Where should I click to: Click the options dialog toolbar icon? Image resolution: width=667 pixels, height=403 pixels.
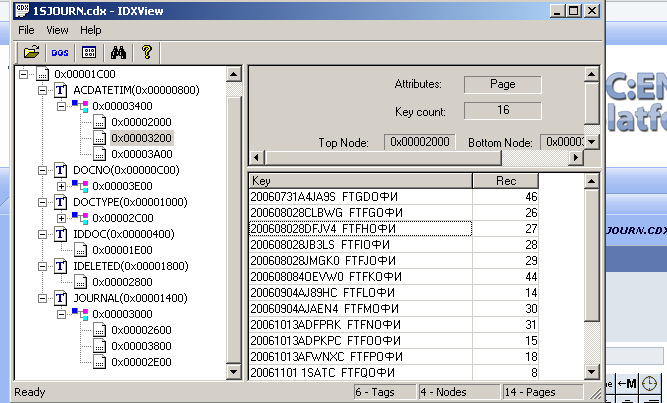88,51
